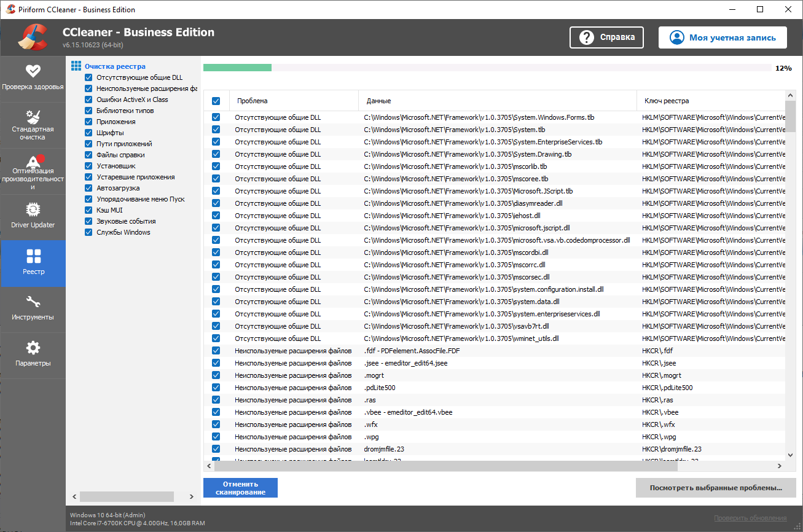Open the Driver Updater chip icon
803x532 pixels.
33,210
